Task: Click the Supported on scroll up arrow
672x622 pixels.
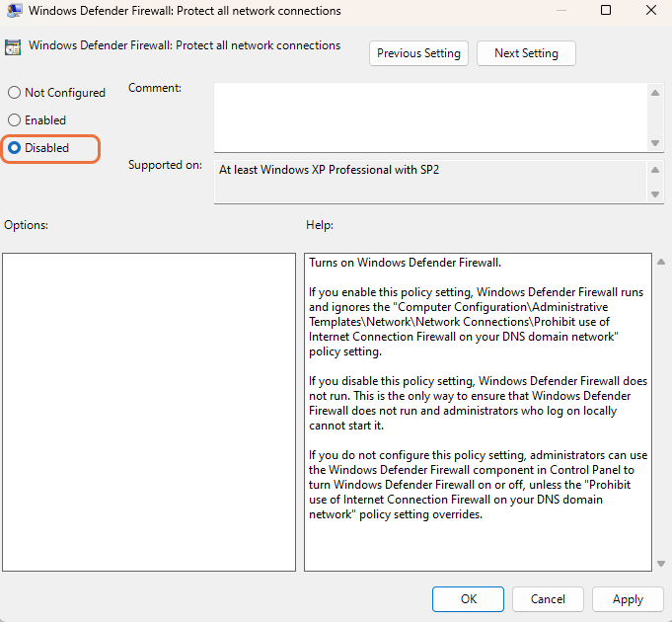Action: [655, 170]
